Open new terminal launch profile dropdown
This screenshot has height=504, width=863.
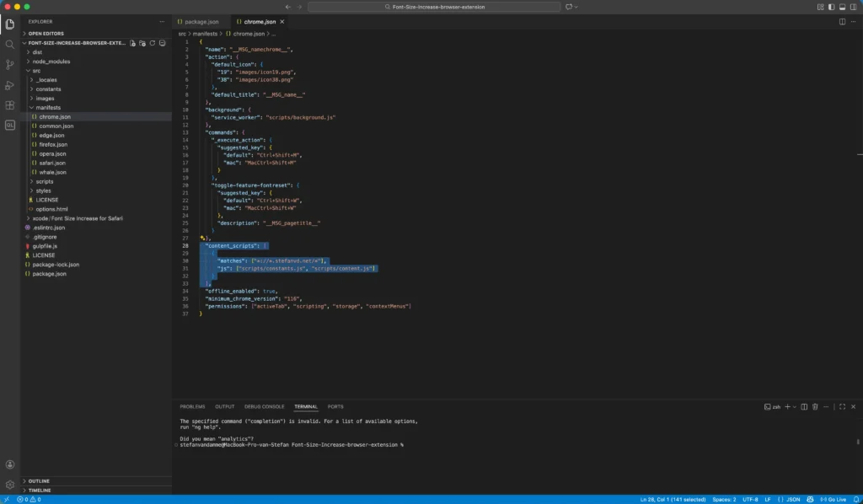point(794,406)
